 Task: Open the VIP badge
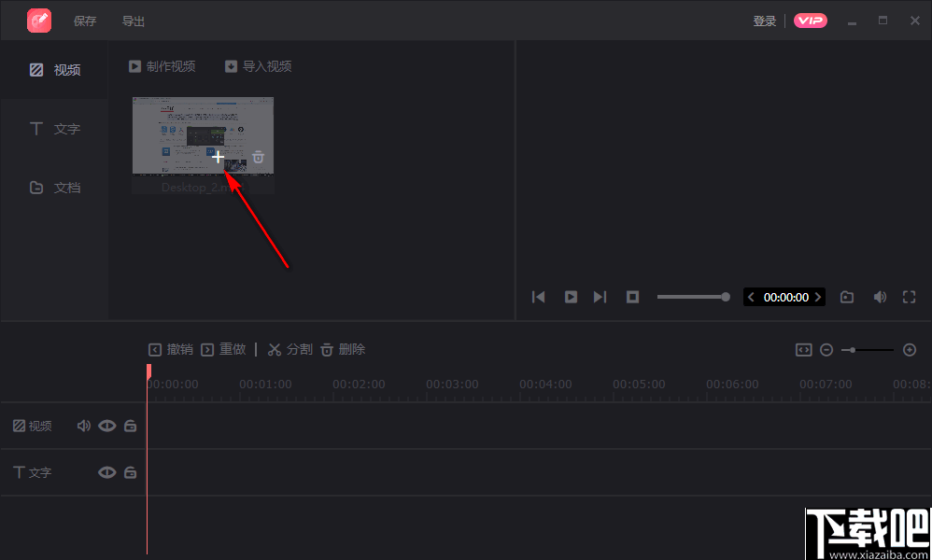tap(811, 21)
